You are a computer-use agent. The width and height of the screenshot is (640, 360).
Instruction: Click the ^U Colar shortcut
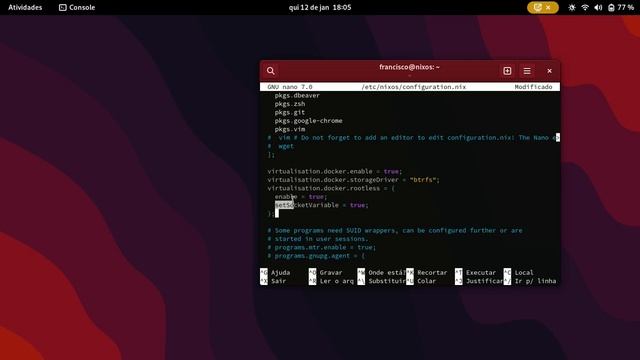tap(421, 281)
